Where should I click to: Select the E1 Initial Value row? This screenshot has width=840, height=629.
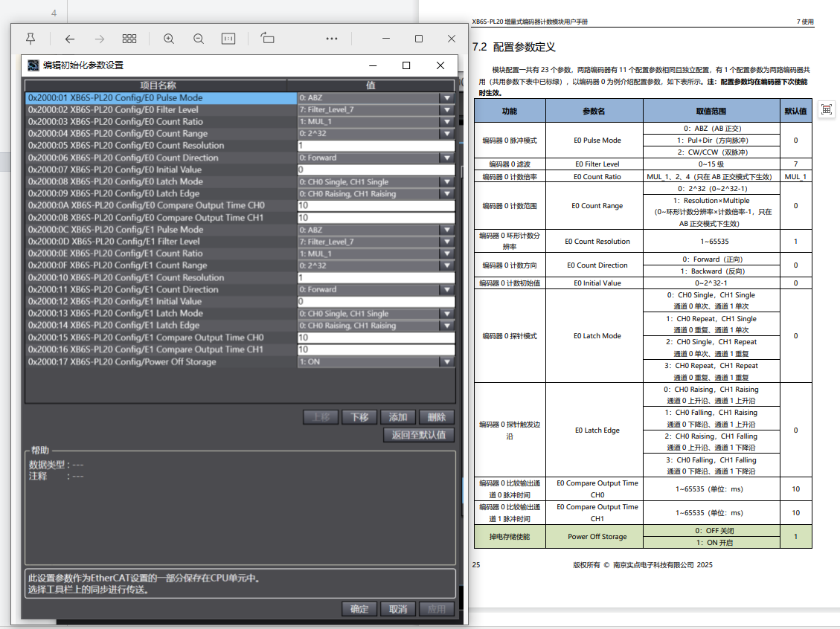coord(160,302)
